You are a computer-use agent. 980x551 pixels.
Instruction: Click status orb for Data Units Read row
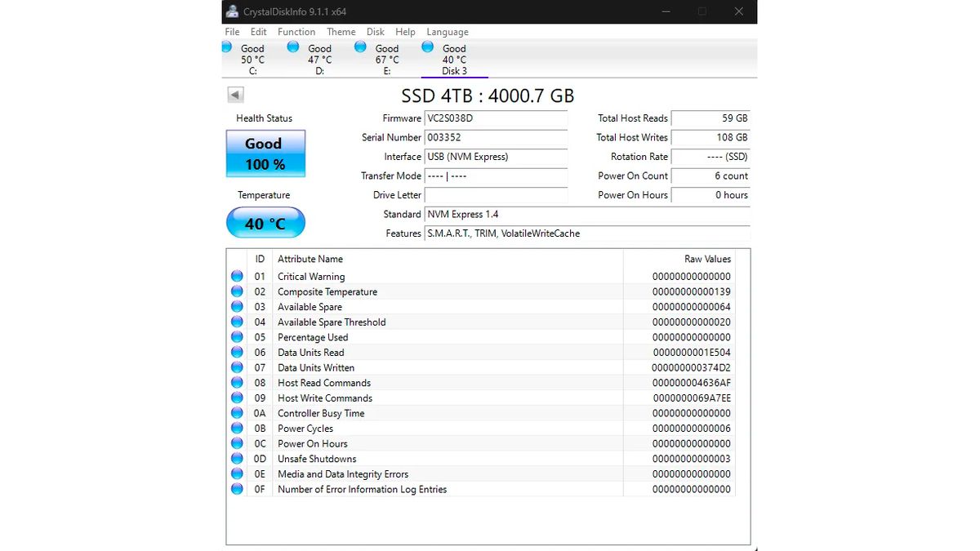237,352
